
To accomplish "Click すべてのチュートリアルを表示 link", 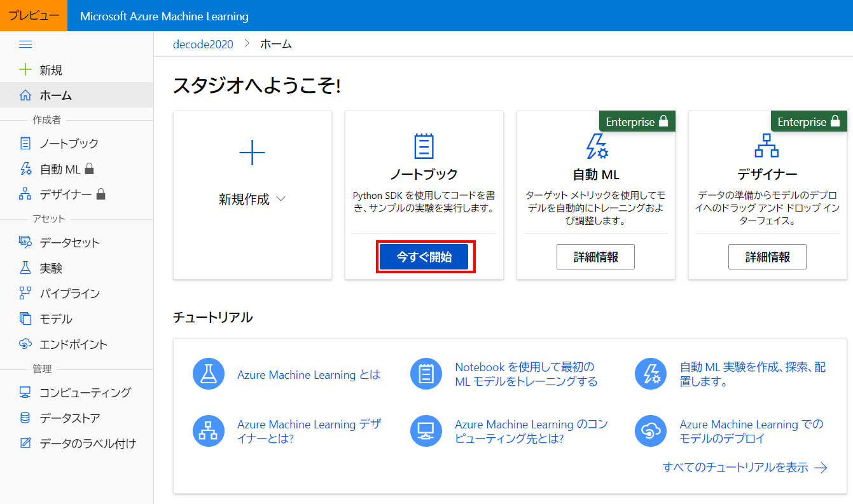I will (x=745, y=467).
